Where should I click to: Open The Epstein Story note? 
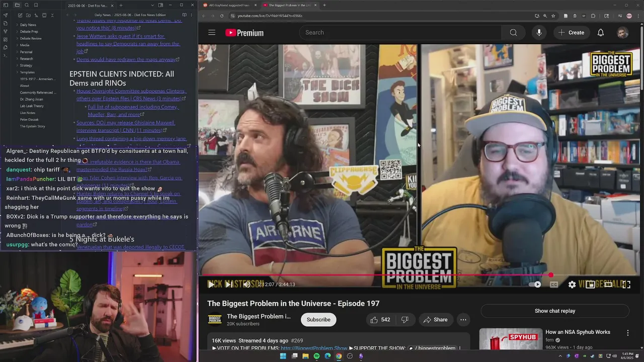(x=32, y=126)
